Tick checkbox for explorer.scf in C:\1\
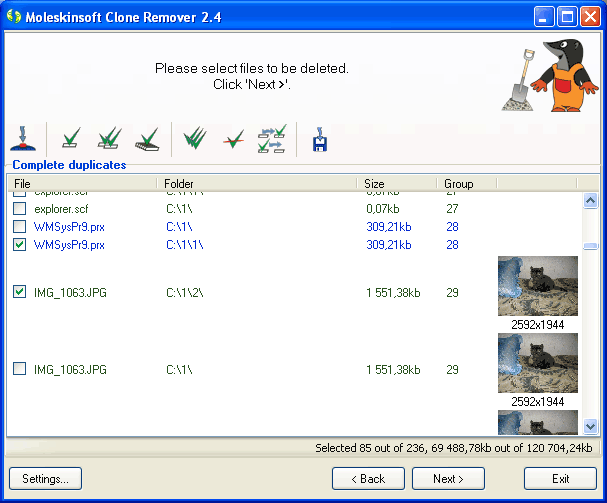This screenshot has width=607, height=503. click(19, 209)
